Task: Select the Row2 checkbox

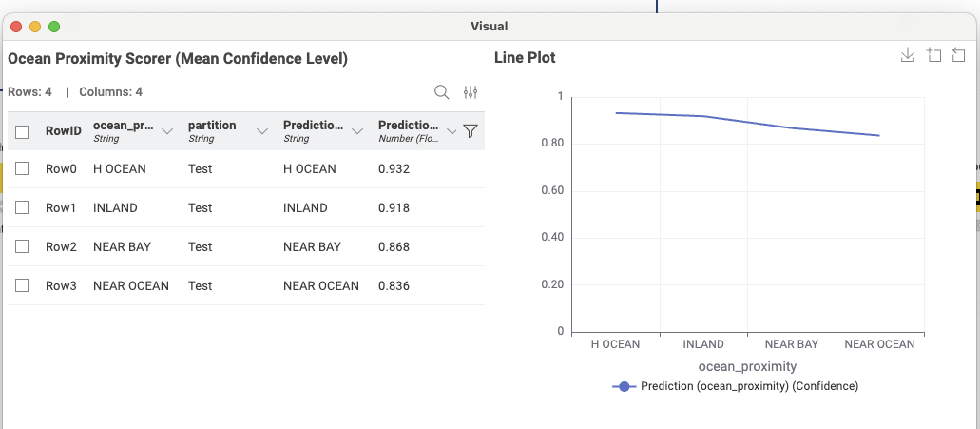Action: coord(22,246)
